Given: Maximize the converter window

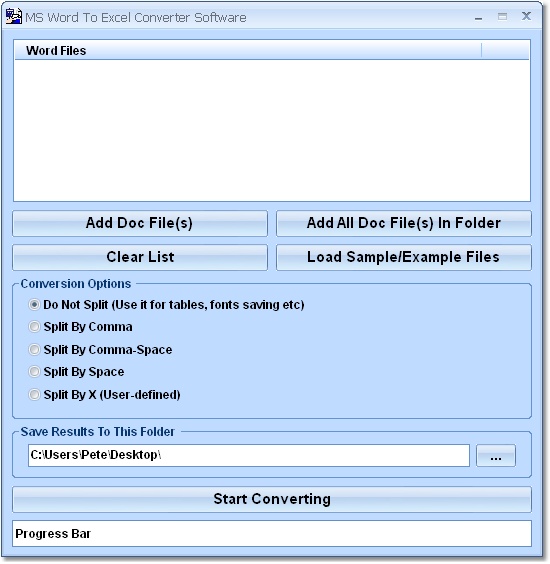Looking at the screenshot, I should (502, 17).
